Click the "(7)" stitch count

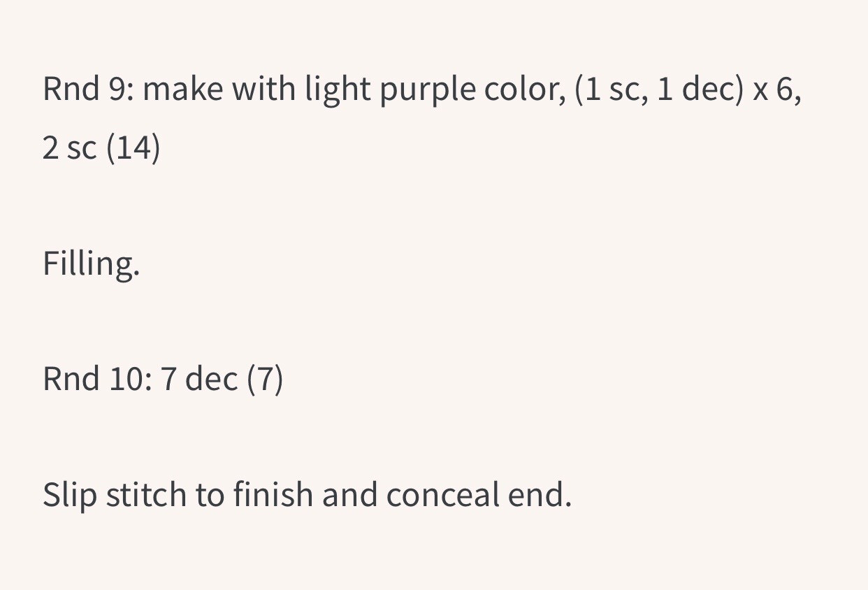click(x=266, y=380)
